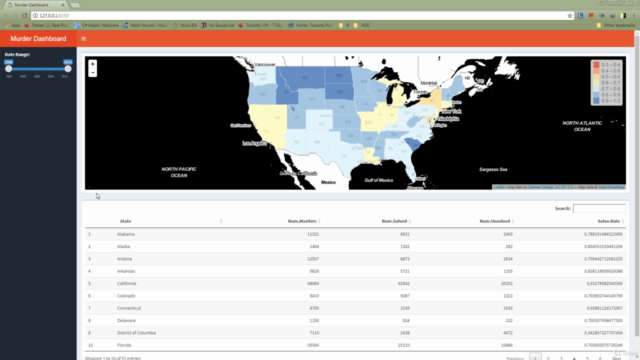
Task: Focus the table Search input box
Action: [x=599, y=209]
